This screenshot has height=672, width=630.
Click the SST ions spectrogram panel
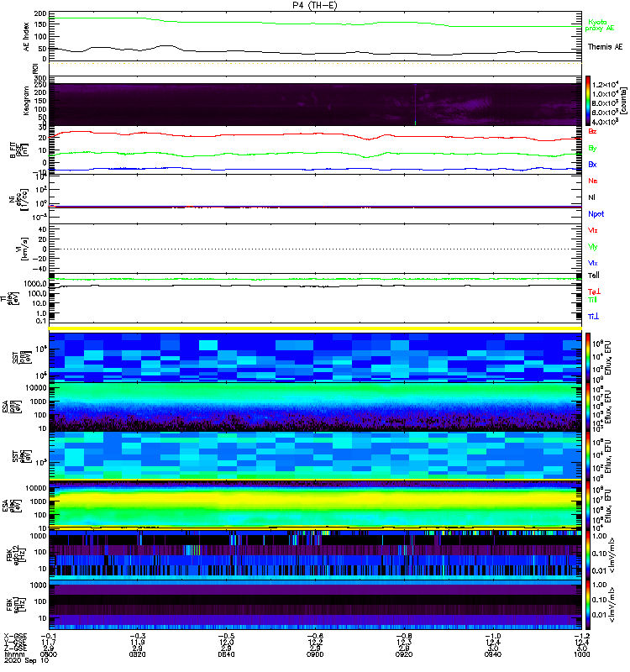(x=315, y=357)
